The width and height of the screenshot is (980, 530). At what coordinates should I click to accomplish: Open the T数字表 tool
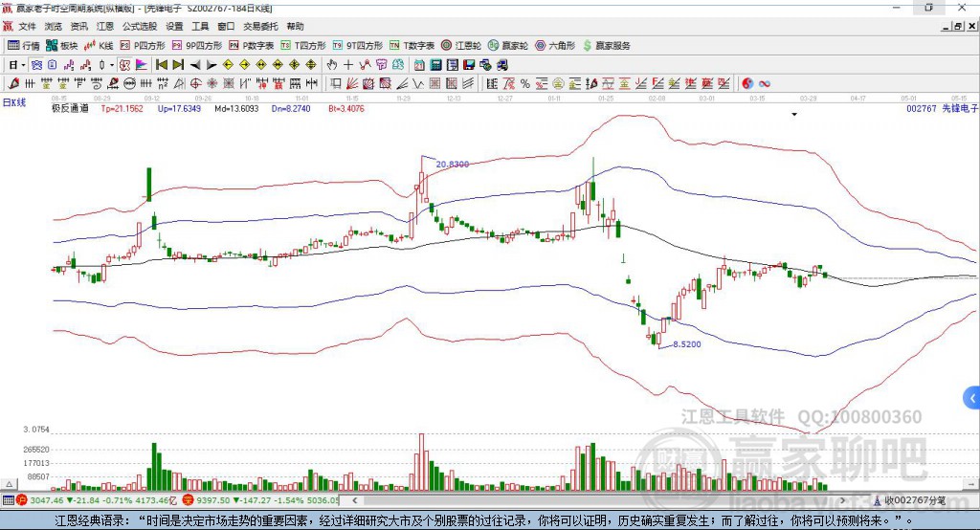point(412,46)
